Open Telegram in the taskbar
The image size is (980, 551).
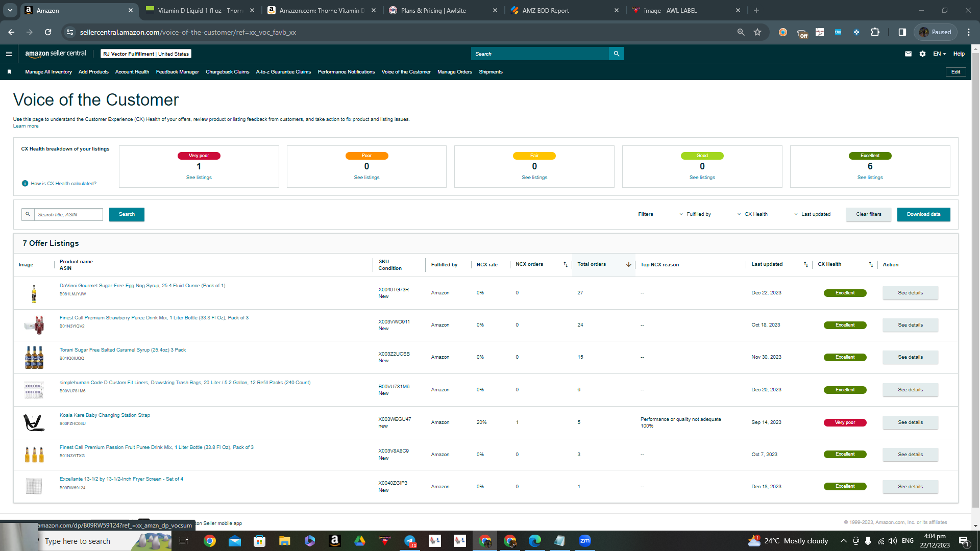(x=410, y=541)
